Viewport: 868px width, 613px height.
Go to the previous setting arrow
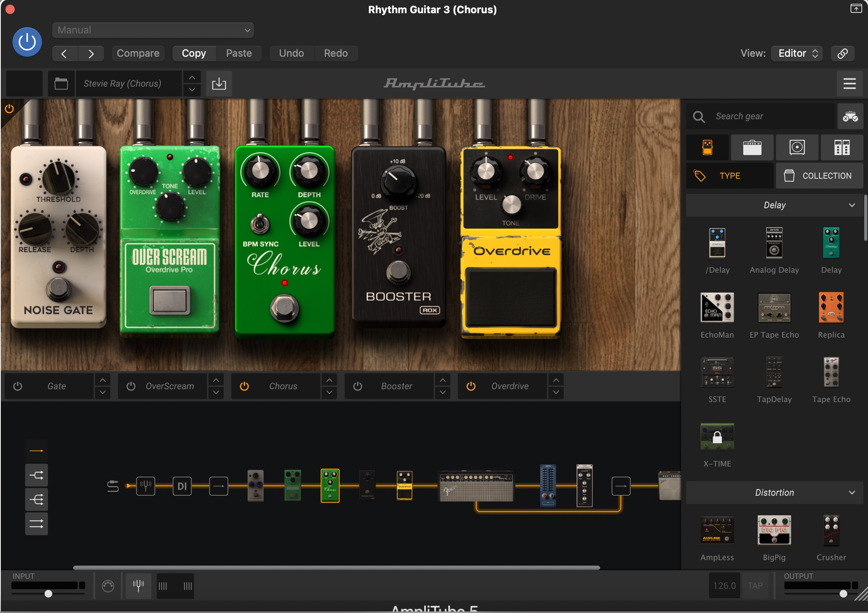click(x=64, y=53)
